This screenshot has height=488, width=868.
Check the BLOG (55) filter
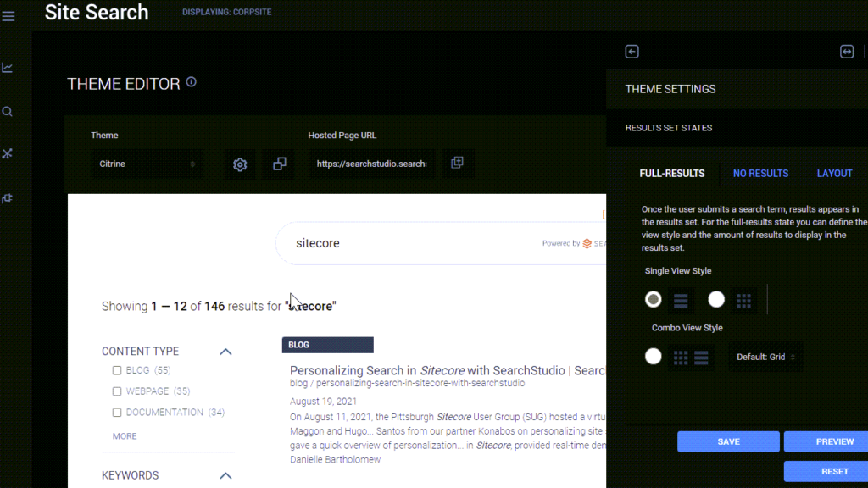pos(117,370)
